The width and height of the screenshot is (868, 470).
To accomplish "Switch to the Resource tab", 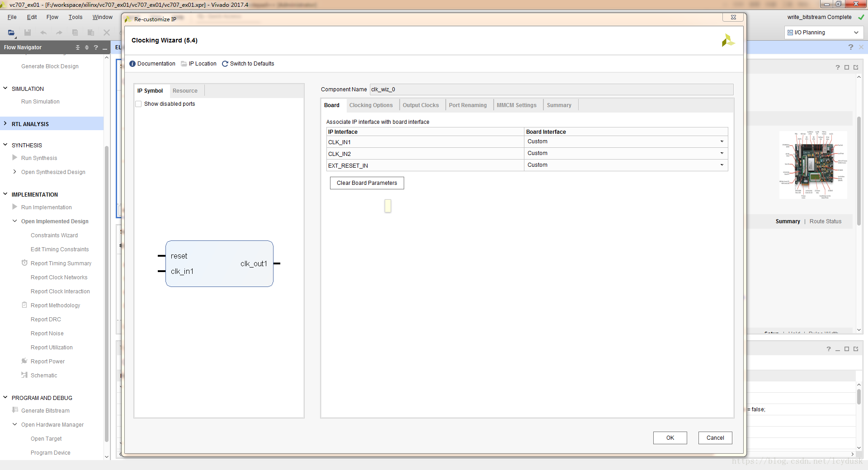I will [185, 91].
